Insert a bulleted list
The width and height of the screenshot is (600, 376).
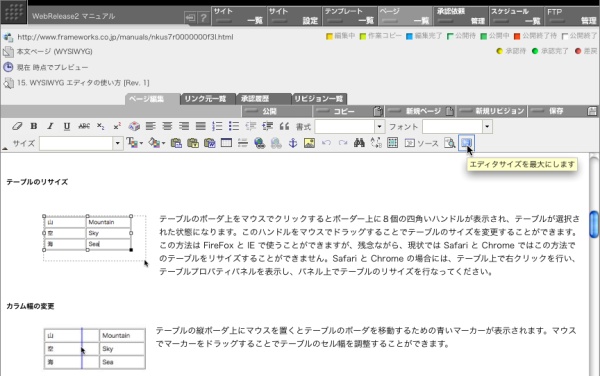point(234,126)
